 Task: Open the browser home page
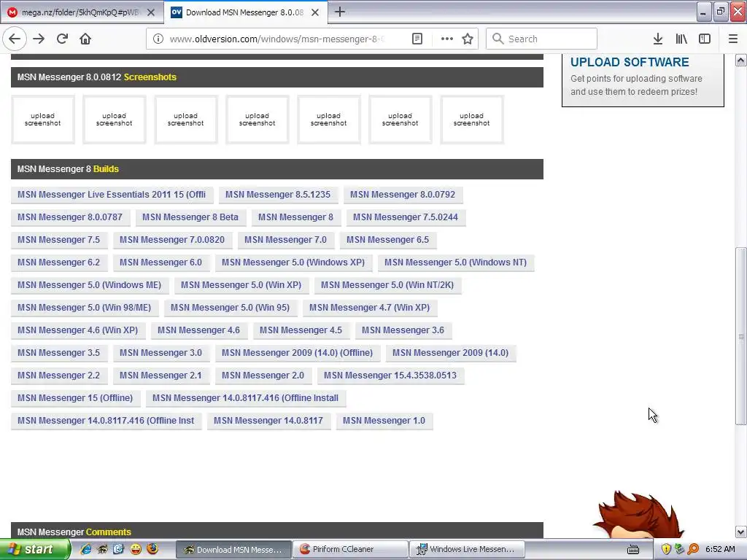click(85, 39)
